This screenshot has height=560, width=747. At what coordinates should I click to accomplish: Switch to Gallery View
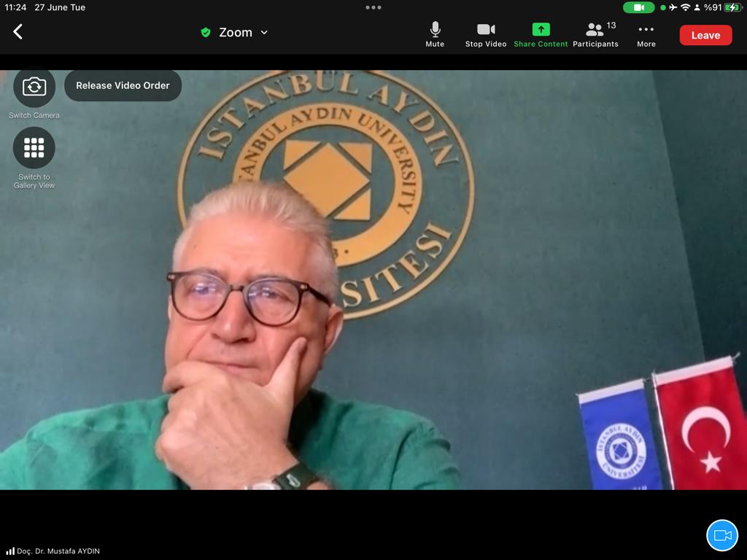[x=34, y=147]
